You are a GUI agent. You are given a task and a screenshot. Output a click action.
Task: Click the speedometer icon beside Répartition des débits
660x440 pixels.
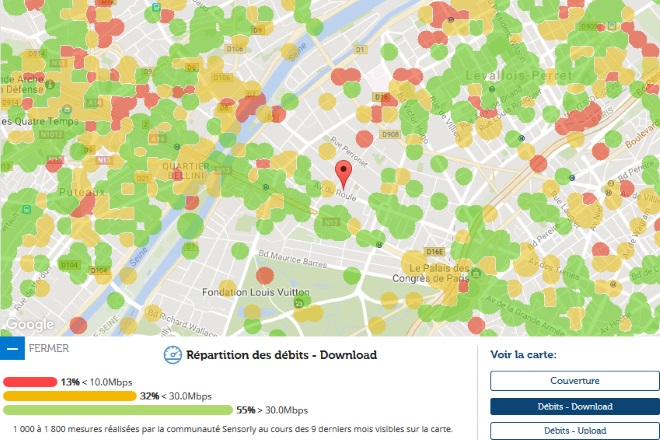[172, 354]
